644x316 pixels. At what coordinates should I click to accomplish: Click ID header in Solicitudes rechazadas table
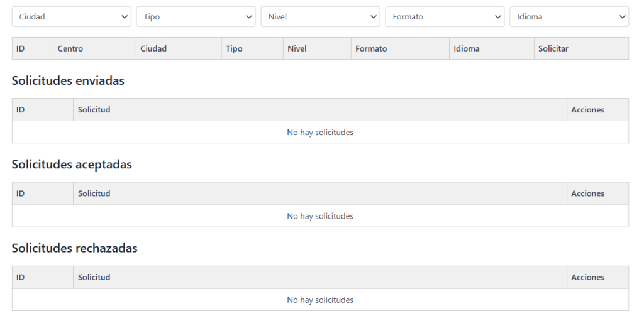tap(20, 277)
